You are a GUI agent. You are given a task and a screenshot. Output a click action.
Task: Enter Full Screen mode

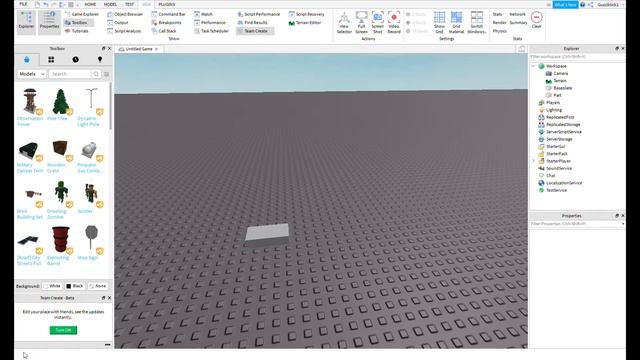pos(361,22)
